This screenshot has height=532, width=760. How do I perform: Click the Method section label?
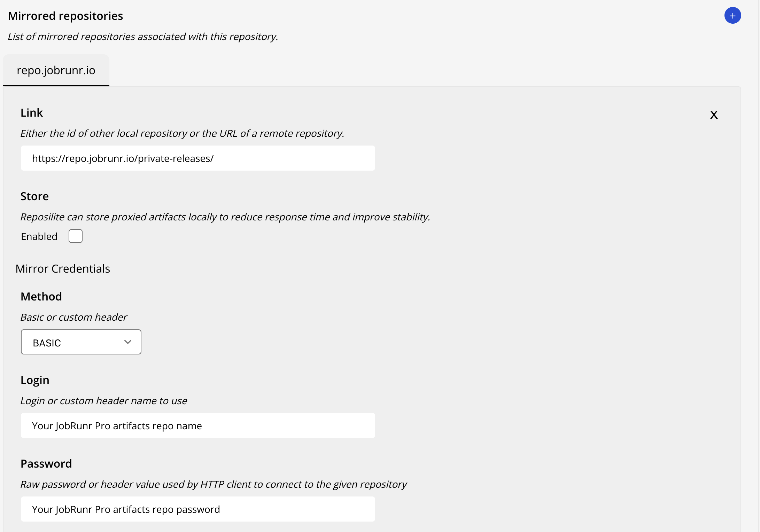coord(41,297)
